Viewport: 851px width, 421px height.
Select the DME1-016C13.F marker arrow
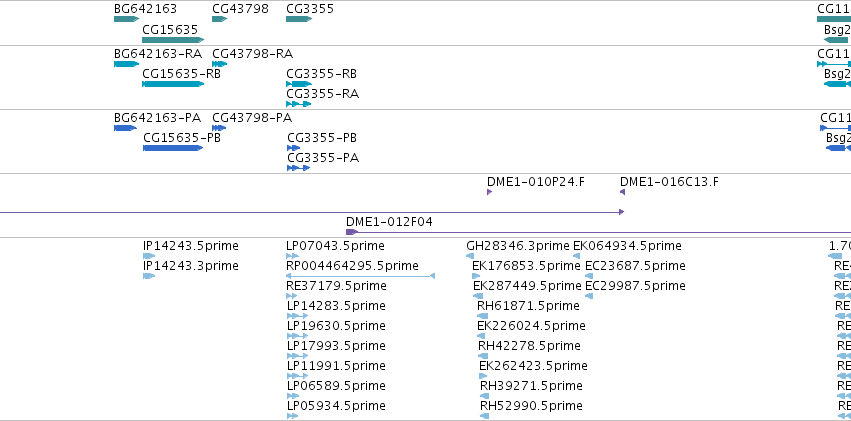point(623,192)
